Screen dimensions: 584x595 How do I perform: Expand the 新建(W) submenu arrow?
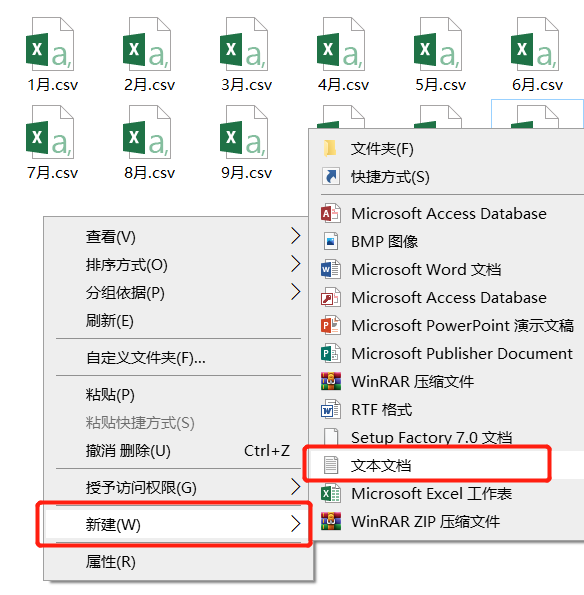click(x=296, y=524)
